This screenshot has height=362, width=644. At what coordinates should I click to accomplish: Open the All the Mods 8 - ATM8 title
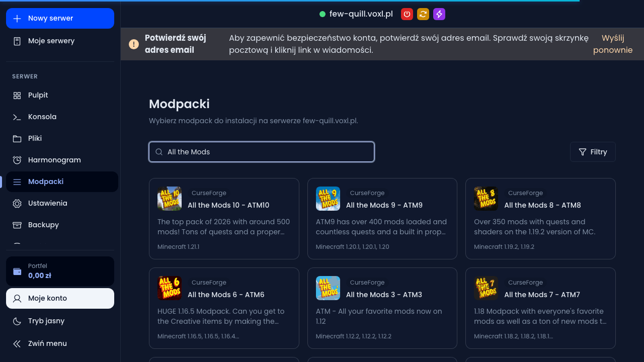542,205
